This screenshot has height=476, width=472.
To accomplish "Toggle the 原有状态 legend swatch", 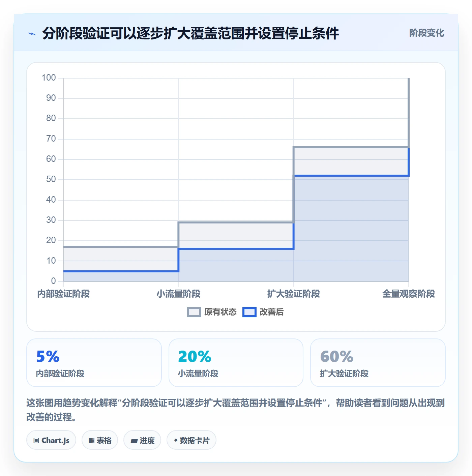I will click(194, 312).
